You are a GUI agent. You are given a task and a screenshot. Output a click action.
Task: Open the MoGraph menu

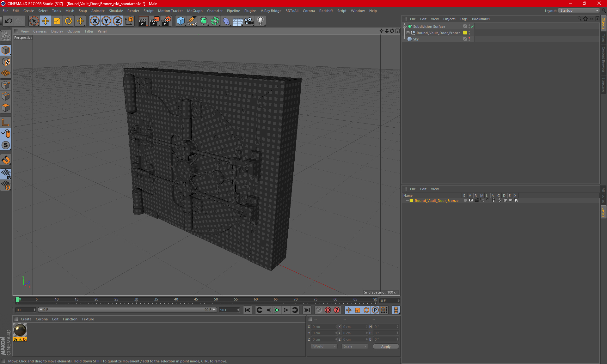point(195,11)
